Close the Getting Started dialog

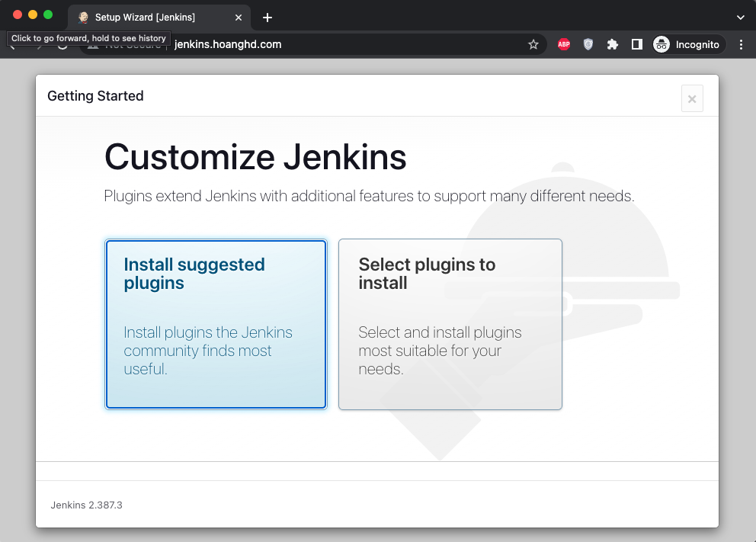(x=692, y=99)
